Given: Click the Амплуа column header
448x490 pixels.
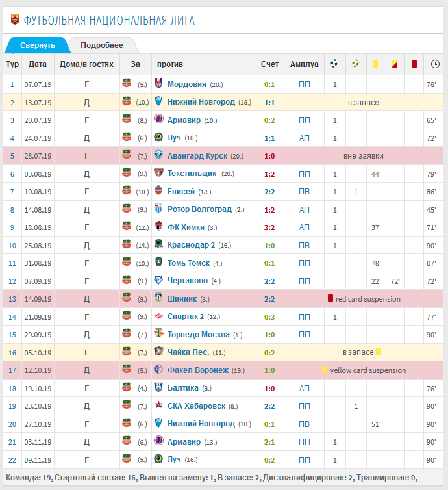Looking at the screenshot, I should 304,64.
